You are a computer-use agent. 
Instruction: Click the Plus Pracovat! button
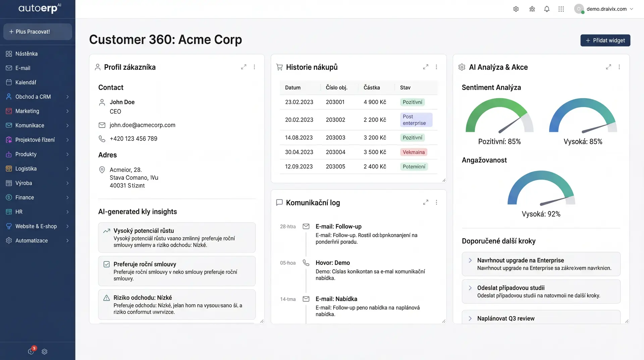(x=38, y=32)
